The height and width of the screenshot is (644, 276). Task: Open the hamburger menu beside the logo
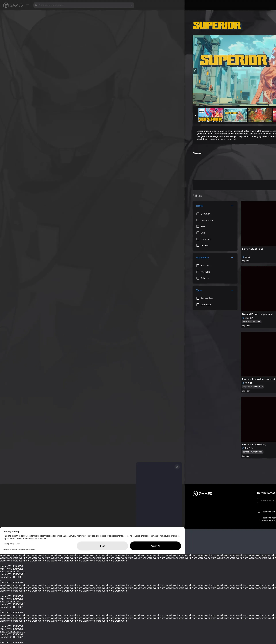[x=27, y=5]
